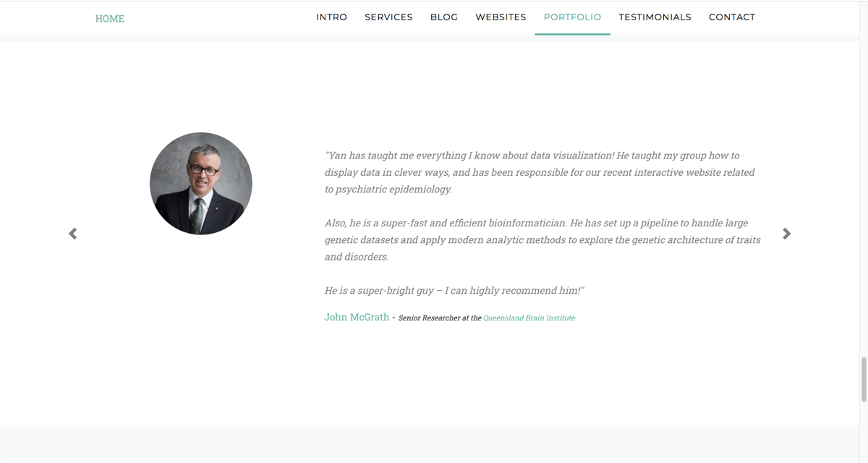
Task: Show the previous testimonial with left arrow
Action: [x=72, y=234]
